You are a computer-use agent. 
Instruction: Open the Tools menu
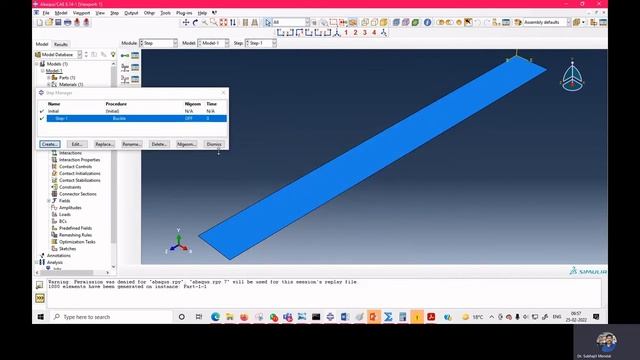(165, 13)
